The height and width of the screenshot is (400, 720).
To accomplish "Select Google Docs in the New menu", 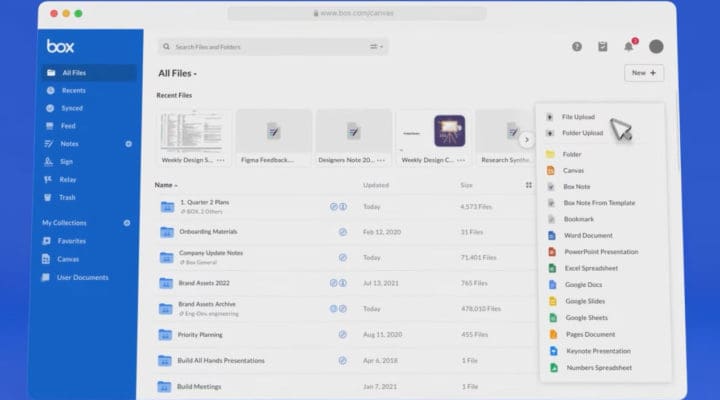I will pos(582,285).
